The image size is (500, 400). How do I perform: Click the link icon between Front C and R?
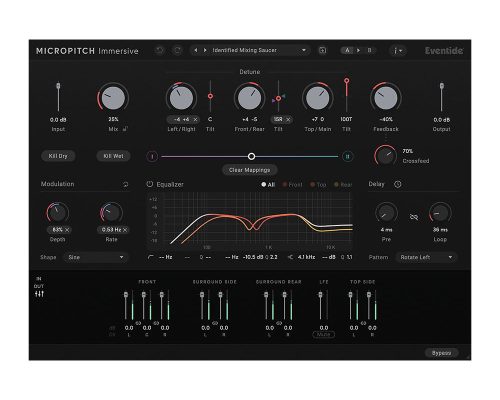tap(156, 323)
